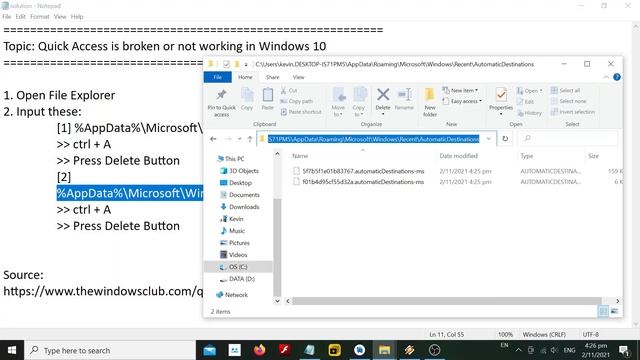Open Mail app from taskbar

tap(210, 350)
